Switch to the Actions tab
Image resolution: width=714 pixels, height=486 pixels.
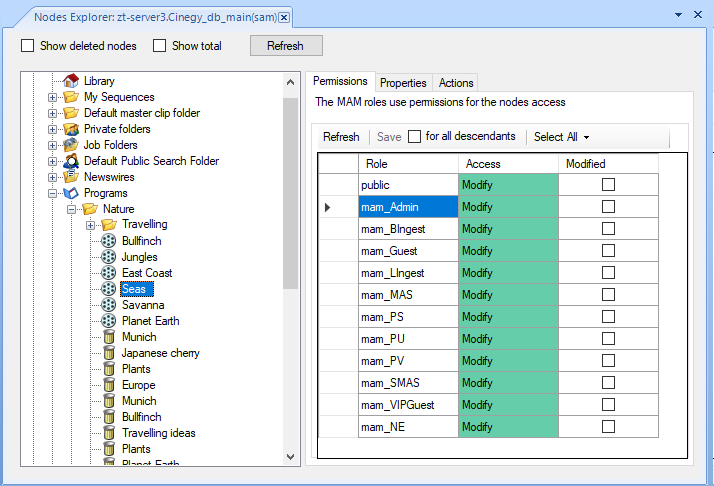tap(456, 83)
